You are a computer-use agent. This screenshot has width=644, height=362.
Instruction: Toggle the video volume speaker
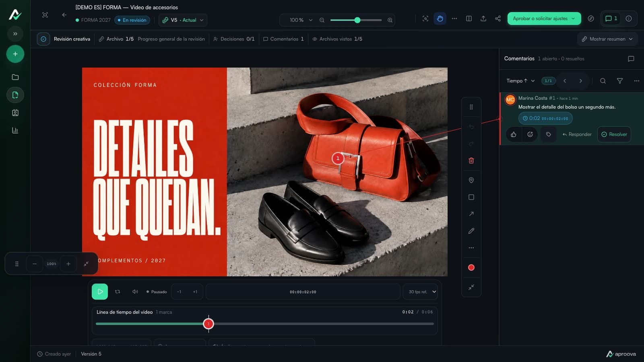click(135, 292)
